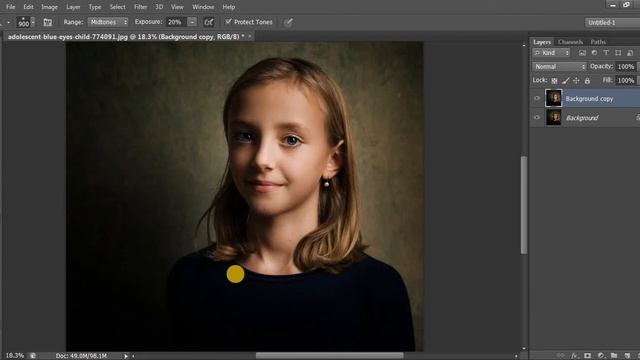Open the brush panel toggle icon
The image size is (640, 360).
pyautogui.click(x=48, y=22)
